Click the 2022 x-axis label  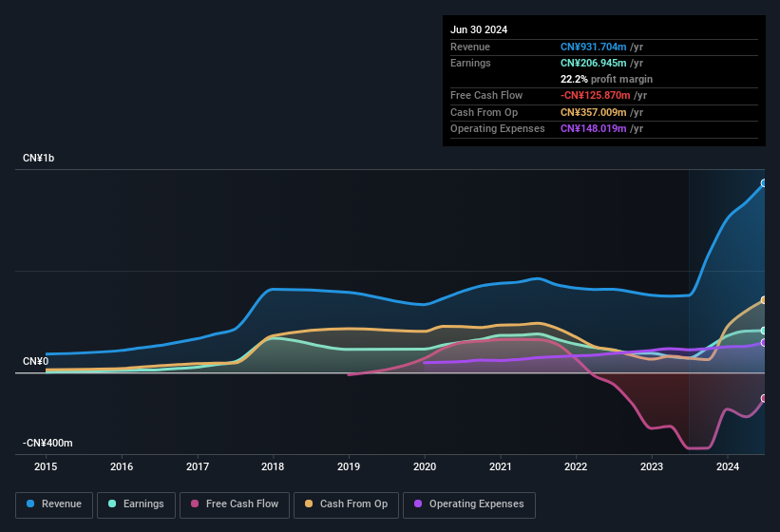point(576,466)
